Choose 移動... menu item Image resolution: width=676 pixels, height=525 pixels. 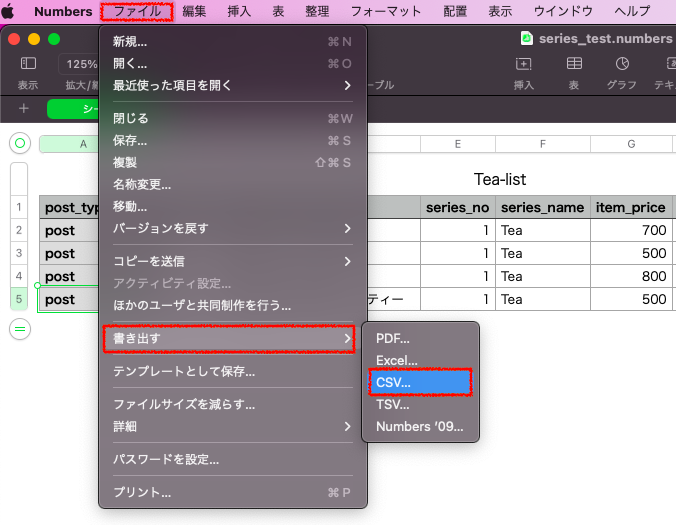tap(233, 206)
